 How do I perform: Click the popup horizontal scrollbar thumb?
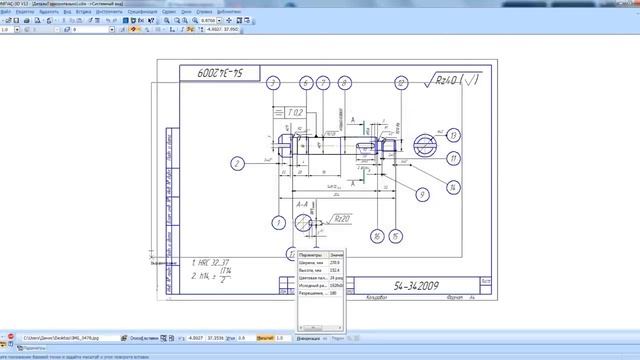point(313,327)
